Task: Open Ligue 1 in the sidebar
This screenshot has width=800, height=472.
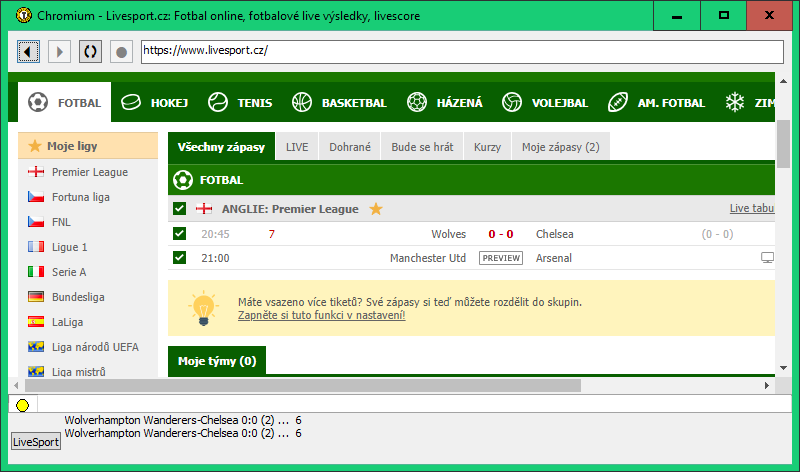Action: pyautogui.click(x=69, y=247)
